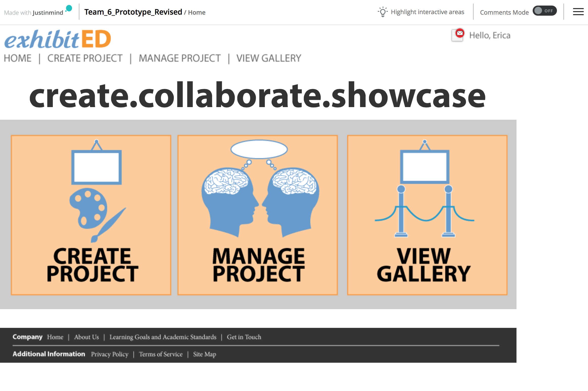588x391 pixels.
Task: Click the lightbulb highlight icon
Action: (x=383, y=12)
